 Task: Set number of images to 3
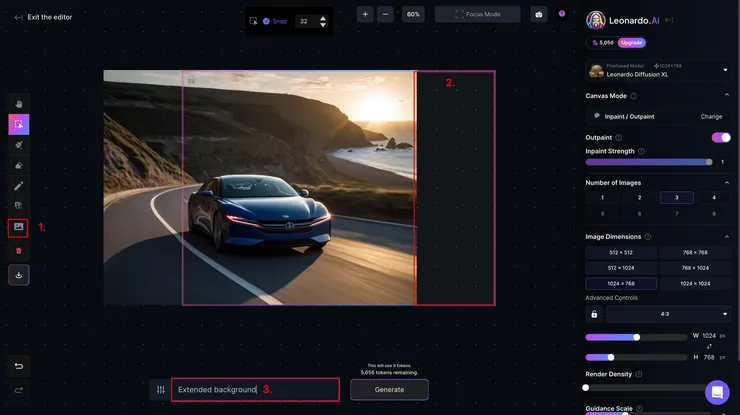click(677, 197)
